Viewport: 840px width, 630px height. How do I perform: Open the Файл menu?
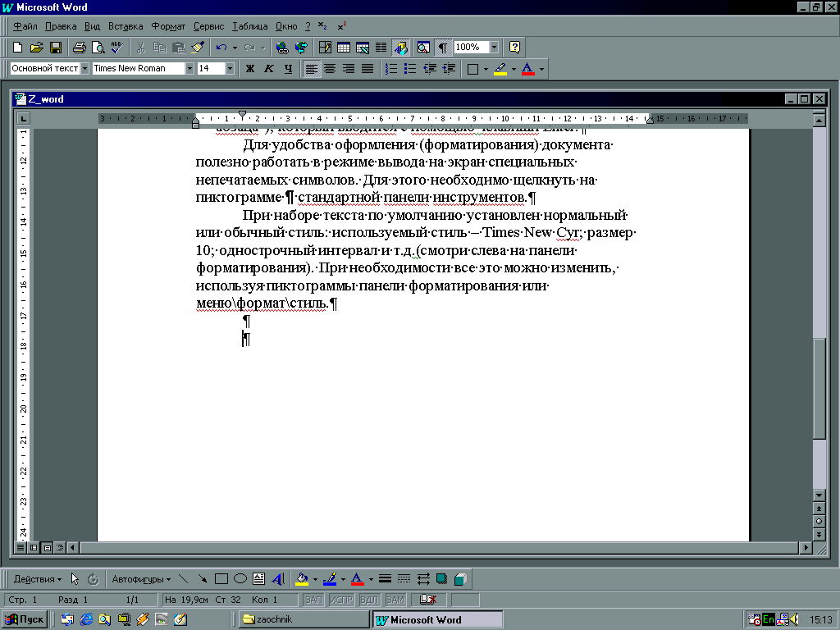point(25,26)
